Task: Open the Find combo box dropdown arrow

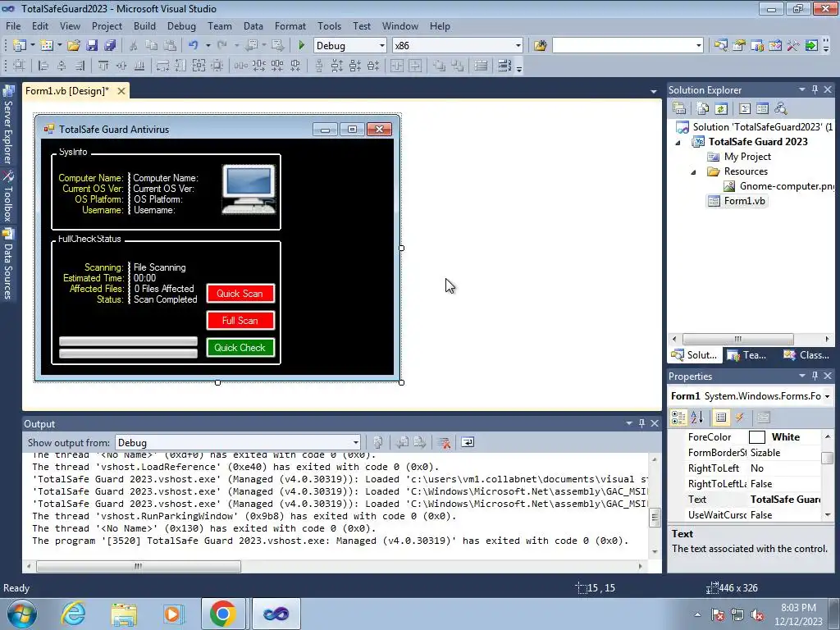Action: click(x=698, y=46)
